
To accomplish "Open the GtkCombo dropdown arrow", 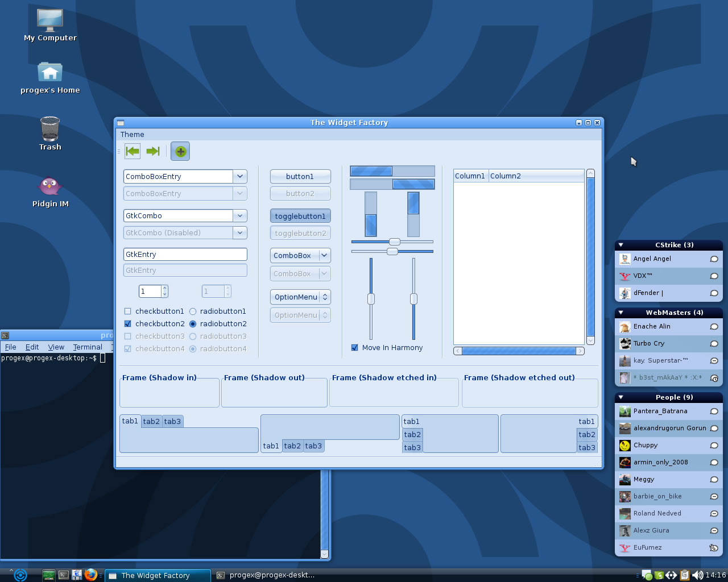I will pos(240,216).
